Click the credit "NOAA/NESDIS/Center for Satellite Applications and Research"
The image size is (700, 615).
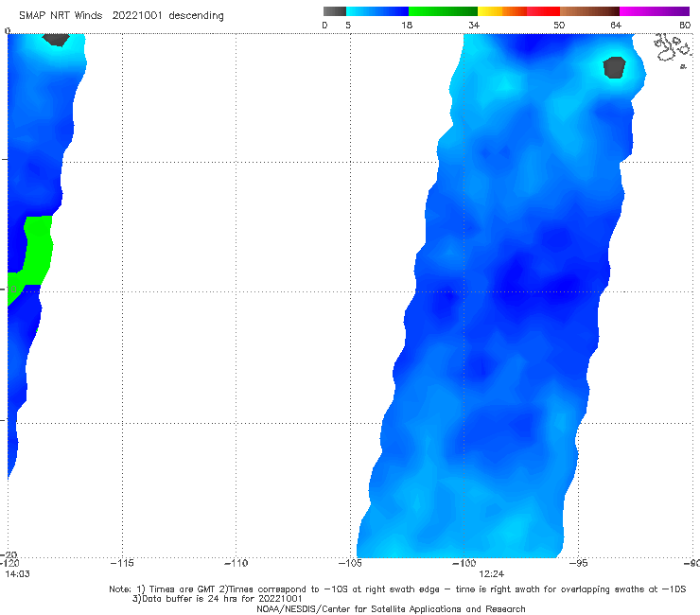click(391, 608)
